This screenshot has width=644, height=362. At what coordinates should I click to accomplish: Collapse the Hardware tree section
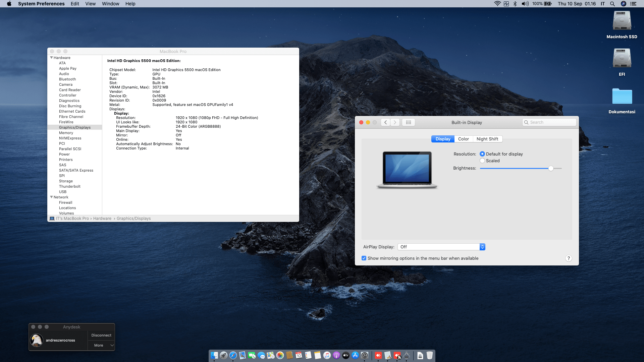[51, 58]
